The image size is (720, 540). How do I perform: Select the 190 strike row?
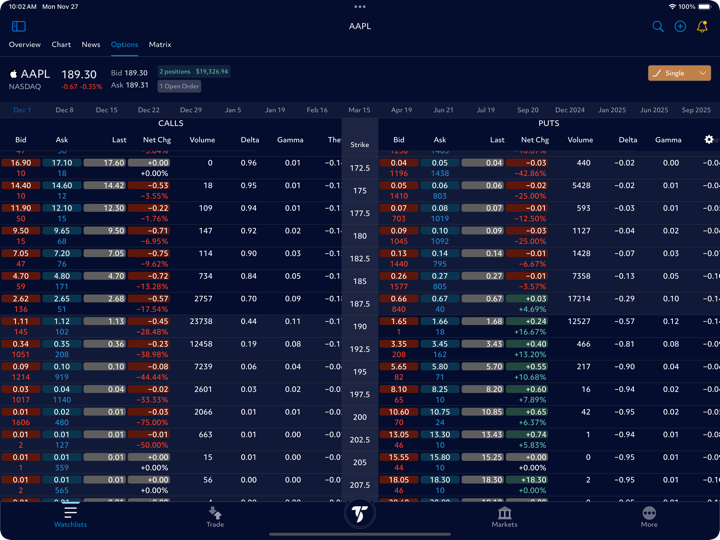[360, 326]
